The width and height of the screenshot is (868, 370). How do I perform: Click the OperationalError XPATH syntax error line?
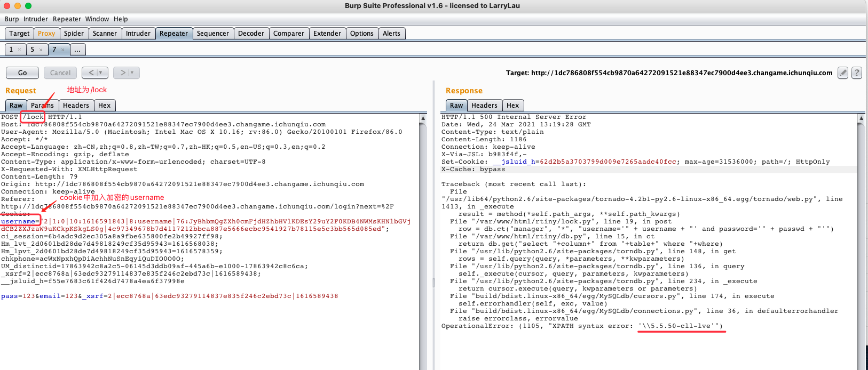pyautogui.click(x=582, y=326)
